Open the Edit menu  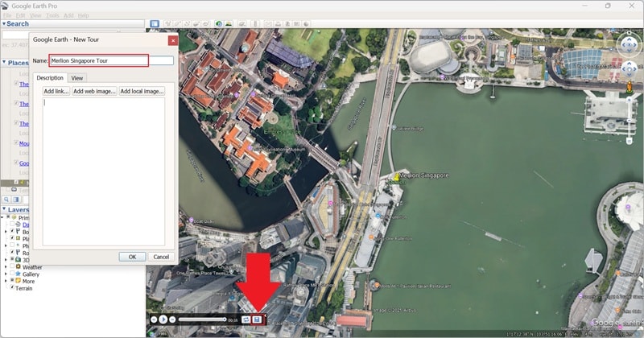pos(21,15)
